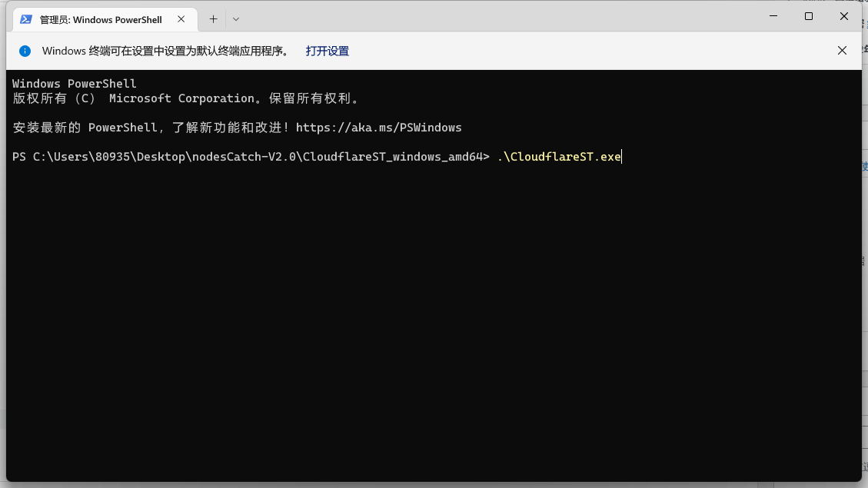Click the empty title bar drag area
Screen dimensions: 868x488
tap(500, 17)
